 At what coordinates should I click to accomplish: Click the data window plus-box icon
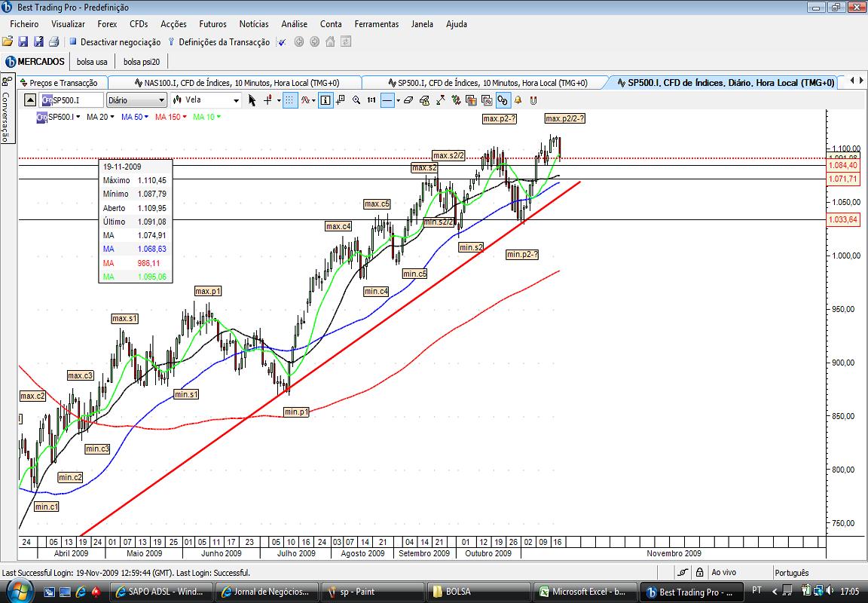[x=340, y=100]
